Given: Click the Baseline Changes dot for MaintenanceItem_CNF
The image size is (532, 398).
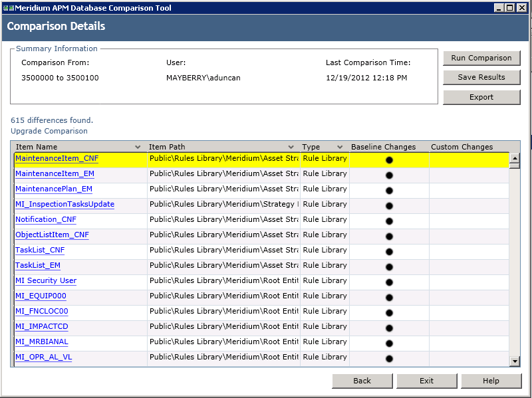Looking at the screenshot, I should (389, 160).
